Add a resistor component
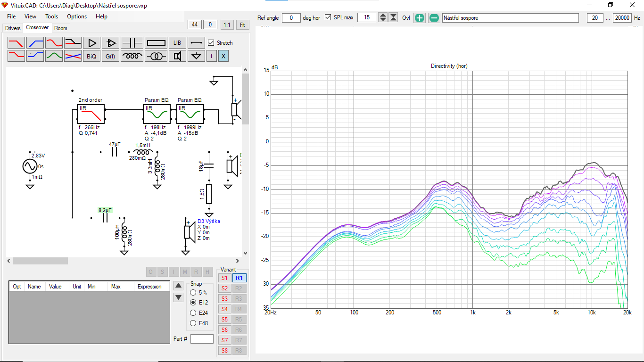Screen dimensions: 644x362 coord(156,43)
